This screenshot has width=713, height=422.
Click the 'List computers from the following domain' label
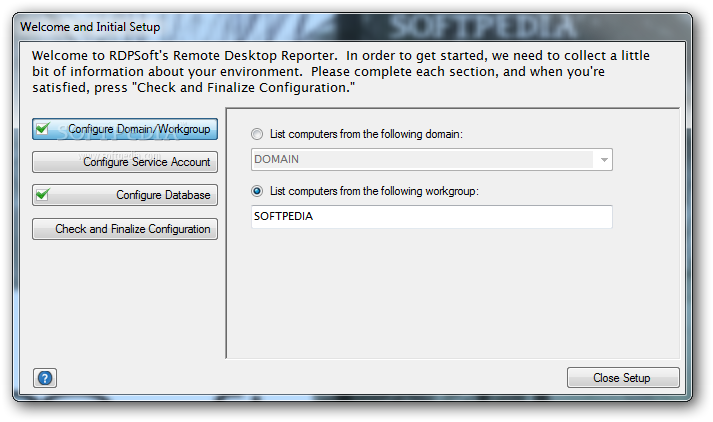(366, 134)
